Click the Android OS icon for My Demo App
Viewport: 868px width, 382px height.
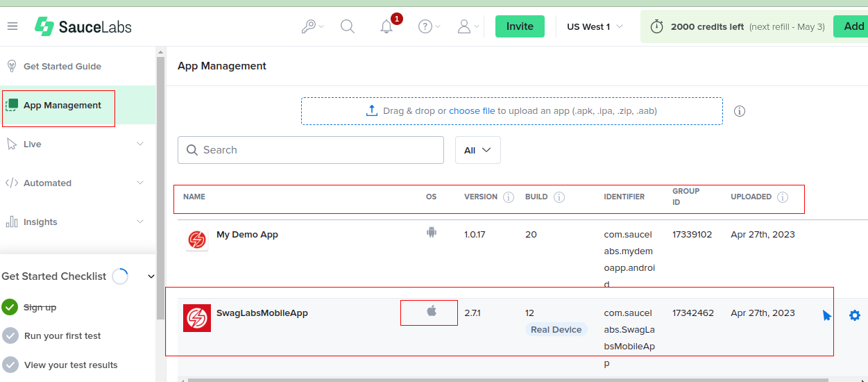tap(432, 233)
